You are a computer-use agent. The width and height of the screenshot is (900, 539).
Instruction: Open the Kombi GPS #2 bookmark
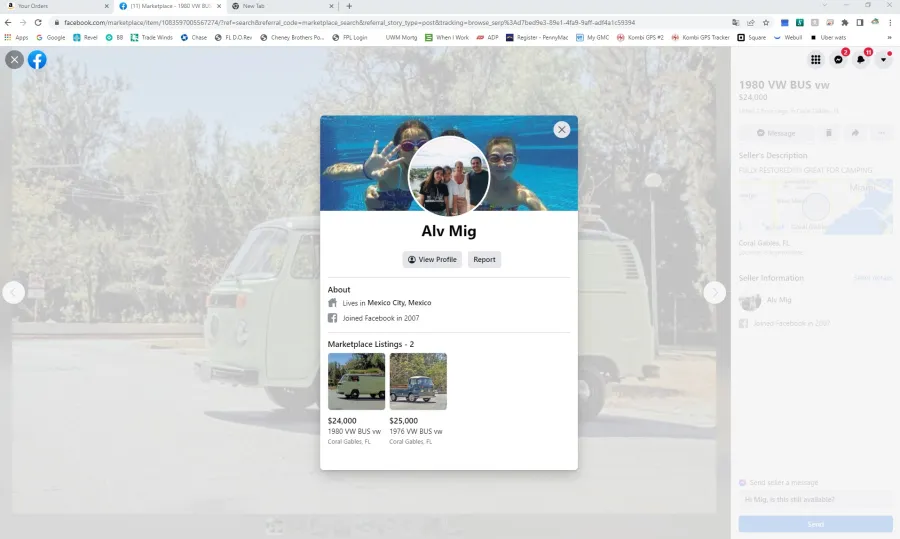[x=640, y=37]
